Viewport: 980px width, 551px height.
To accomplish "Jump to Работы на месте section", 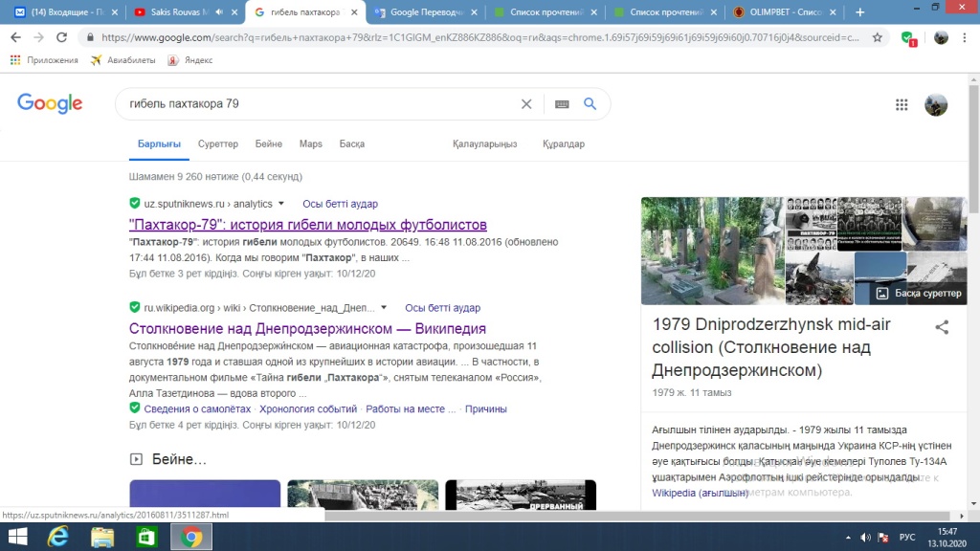I will click(411, 408).
